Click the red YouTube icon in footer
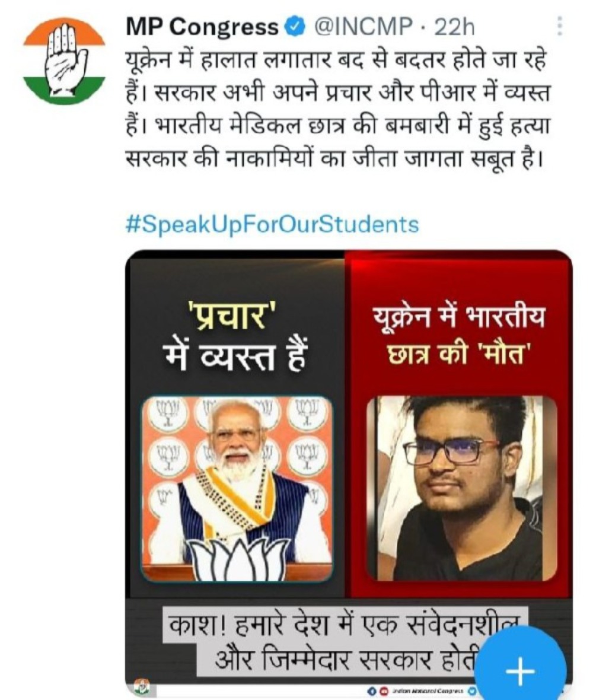The width and height of the screenshot is (593, 700). tap(383, 691)
